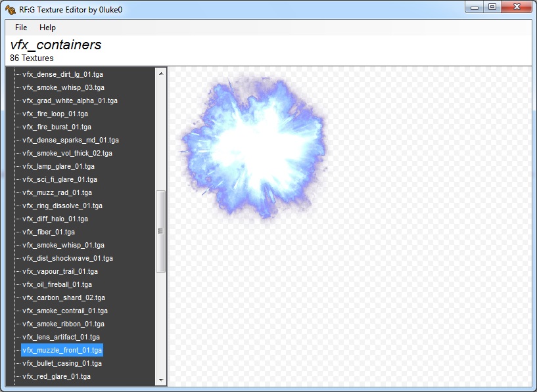
Task: Select vfx_smoke_whisp_03.tga texture
Action: pyautogui.click(x=63, y=87)
